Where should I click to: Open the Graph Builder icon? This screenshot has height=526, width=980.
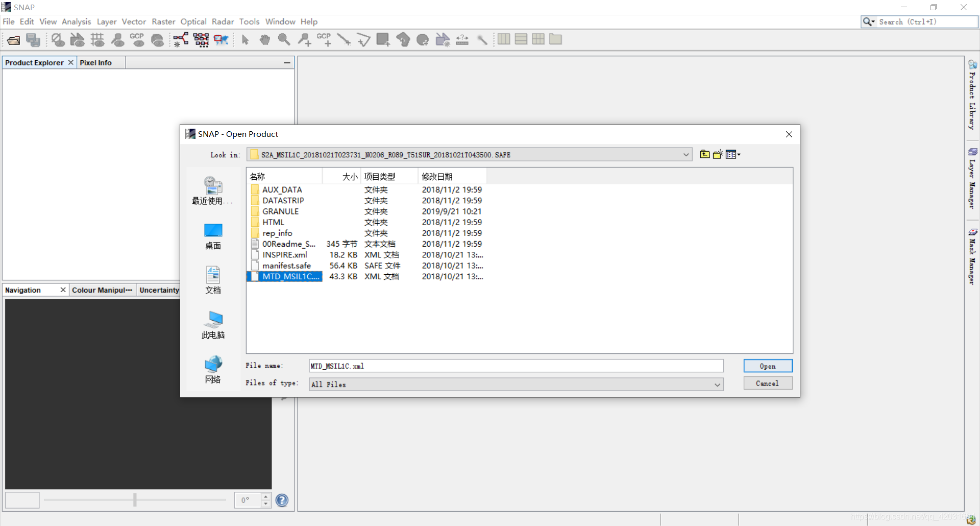pyautogui.click(x=181, y=40)
